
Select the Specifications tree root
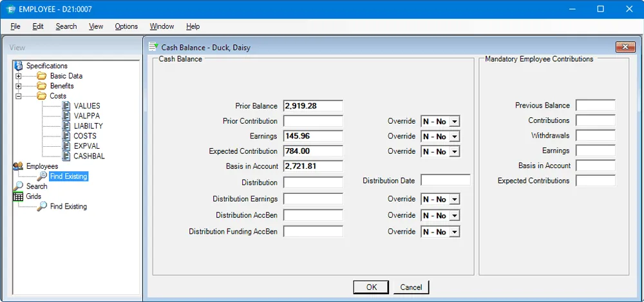(x=47, y=66)
